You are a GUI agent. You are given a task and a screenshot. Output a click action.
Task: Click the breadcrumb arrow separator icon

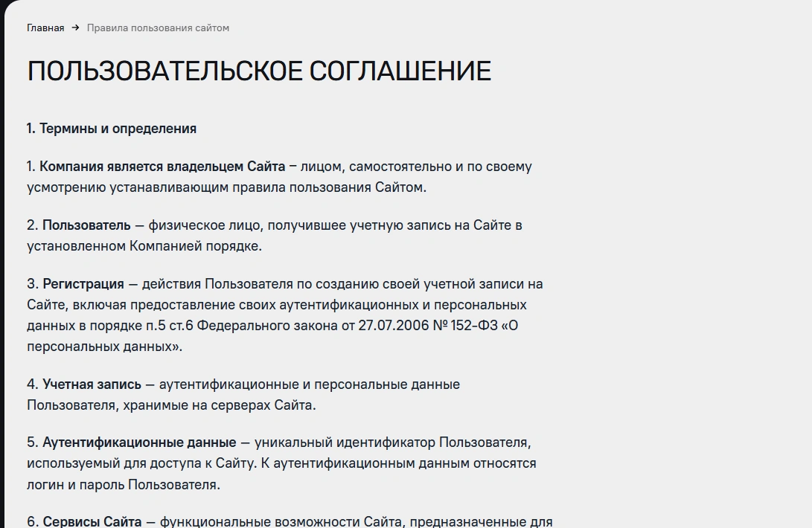click(x=75, y=28)
